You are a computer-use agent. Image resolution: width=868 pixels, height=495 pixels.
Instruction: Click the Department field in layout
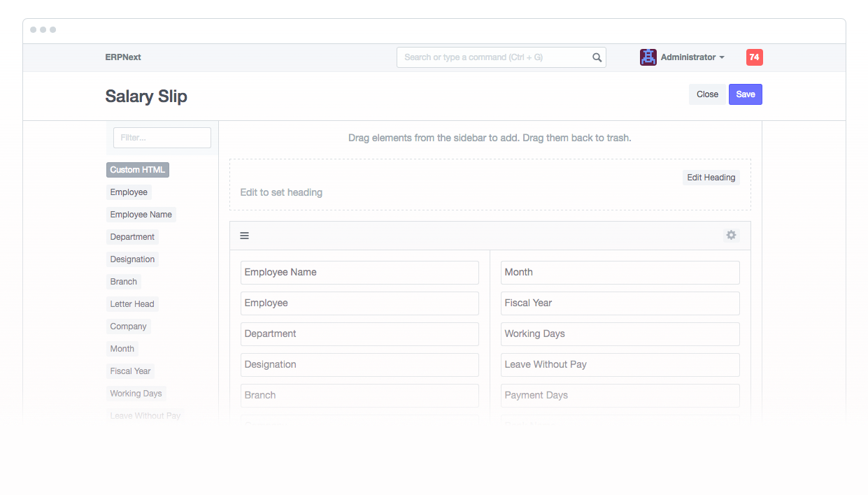(x=360, y=334)
